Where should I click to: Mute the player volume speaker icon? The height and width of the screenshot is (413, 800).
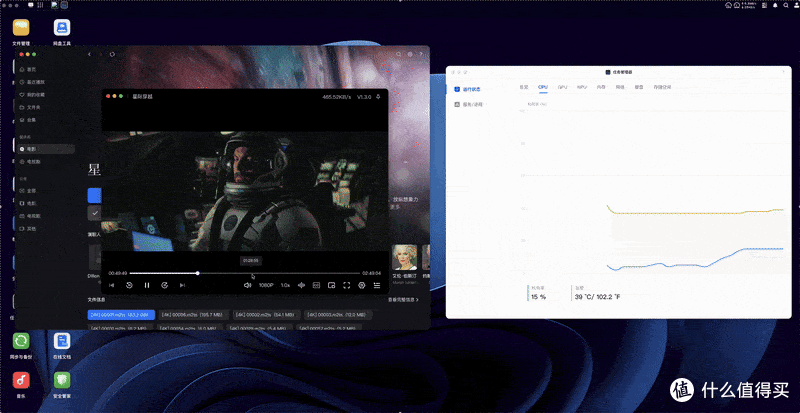pos(247,285)
